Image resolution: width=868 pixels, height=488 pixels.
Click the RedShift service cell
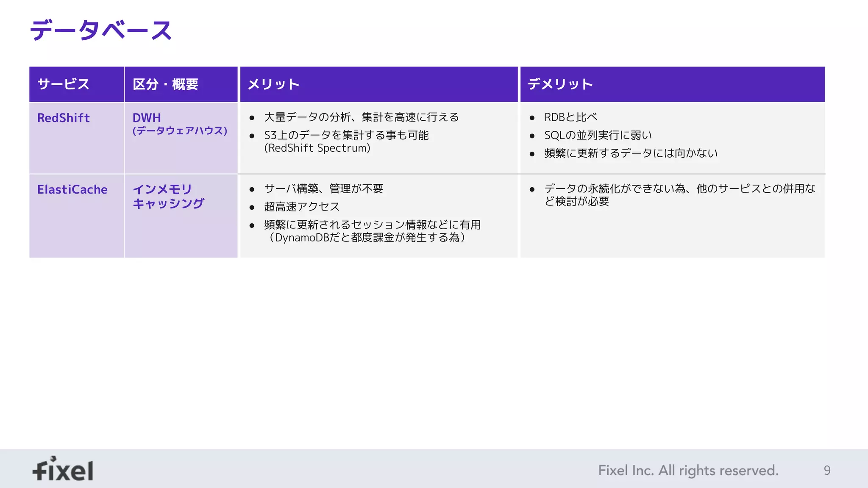pyautogui.click(x=64, y=118)
